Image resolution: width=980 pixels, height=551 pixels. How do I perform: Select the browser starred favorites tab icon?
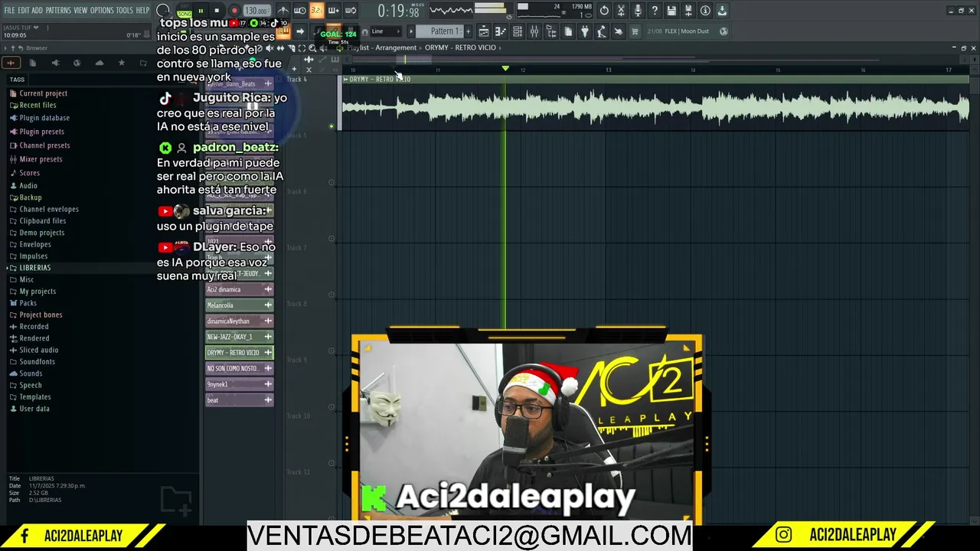[122, 63]
